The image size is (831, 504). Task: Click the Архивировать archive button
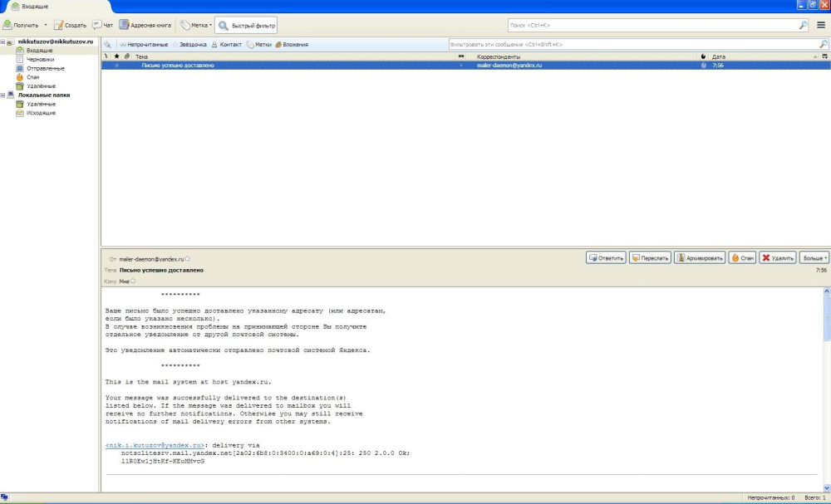tap(700, 258)
